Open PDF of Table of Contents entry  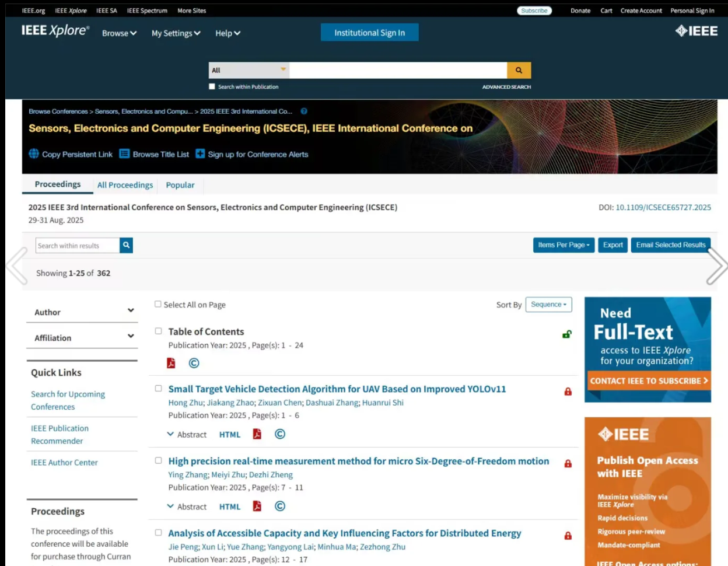pyautogui.click(x=171, y=363)
